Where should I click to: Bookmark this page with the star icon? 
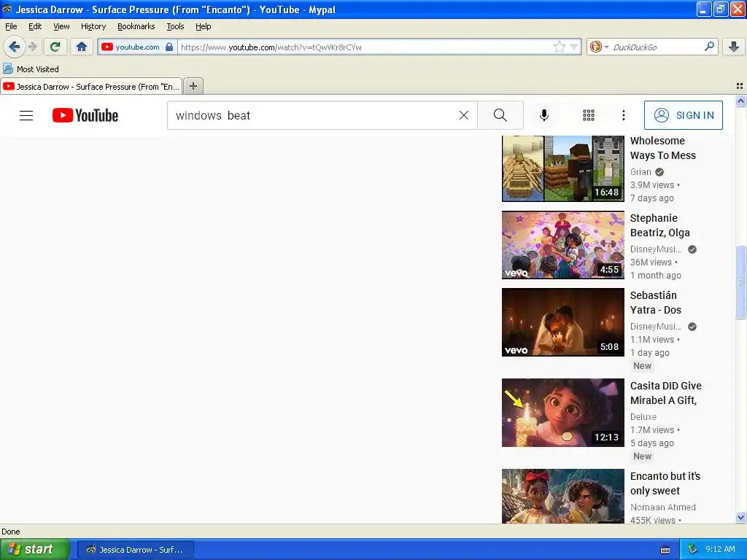[x=560, y=47]
